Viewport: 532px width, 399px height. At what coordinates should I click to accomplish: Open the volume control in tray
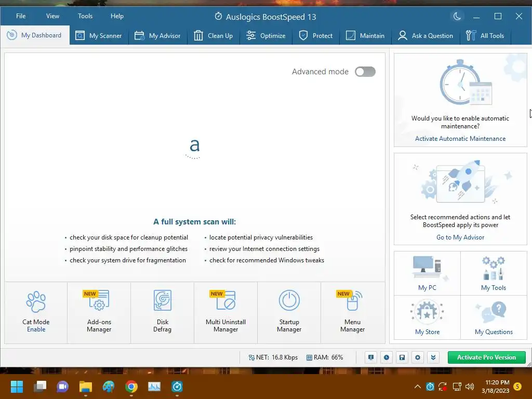point(470,387)
